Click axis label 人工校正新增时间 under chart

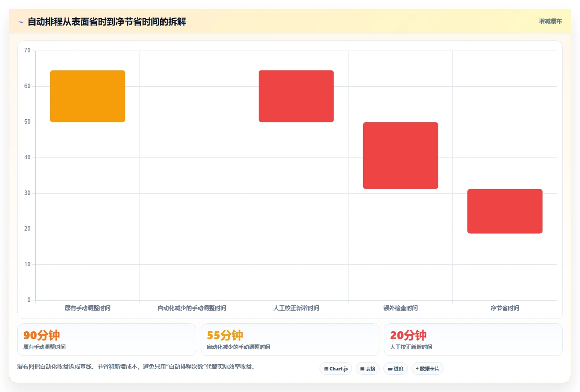[x=296, y=308]
